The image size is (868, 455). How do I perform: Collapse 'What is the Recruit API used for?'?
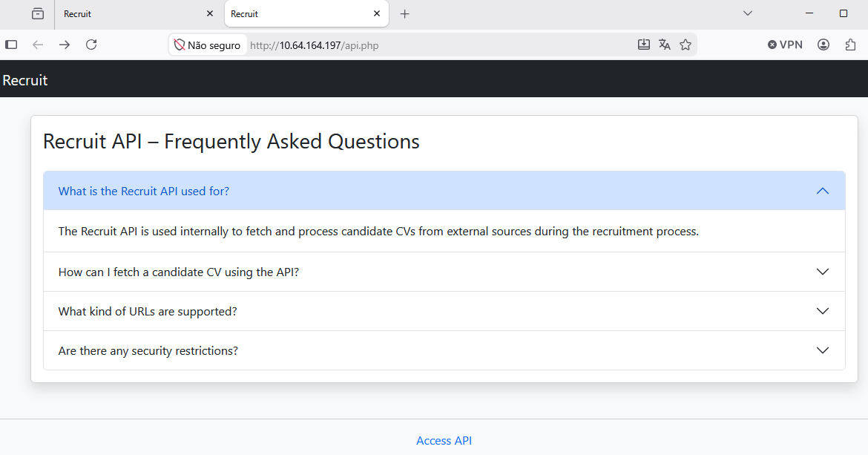(444, 191)
